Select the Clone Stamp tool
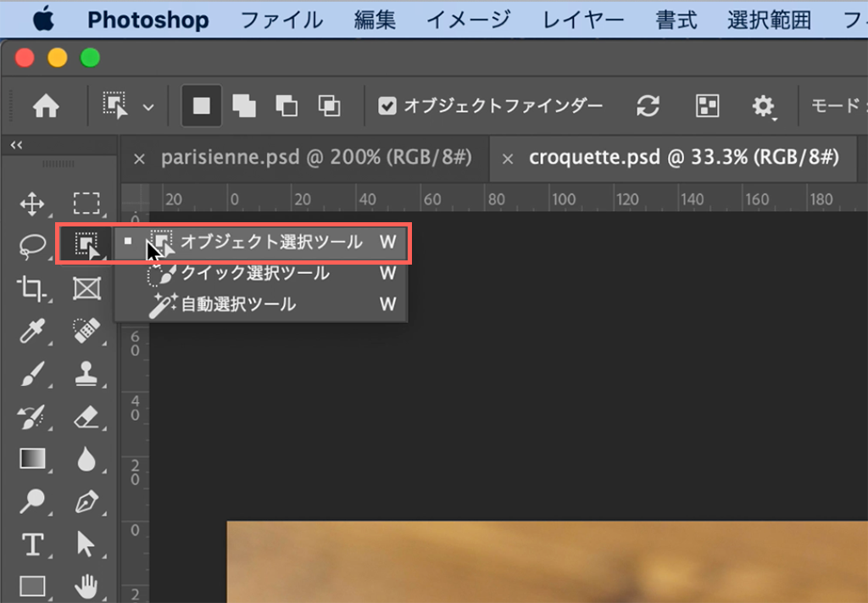 tap(86, 374)
